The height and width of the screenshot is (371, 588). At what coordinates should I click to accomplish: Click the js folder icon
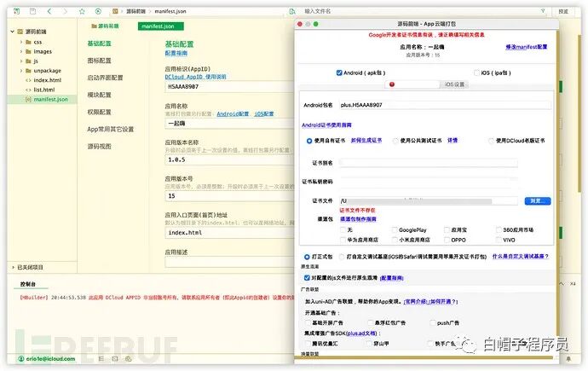[x=28, y=61]
